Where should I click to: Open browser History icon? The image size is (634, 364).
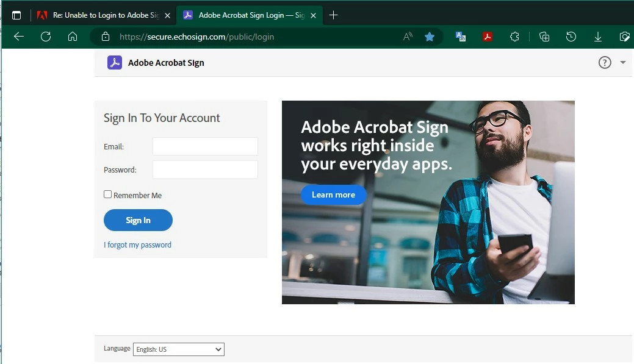pos(571,37)
